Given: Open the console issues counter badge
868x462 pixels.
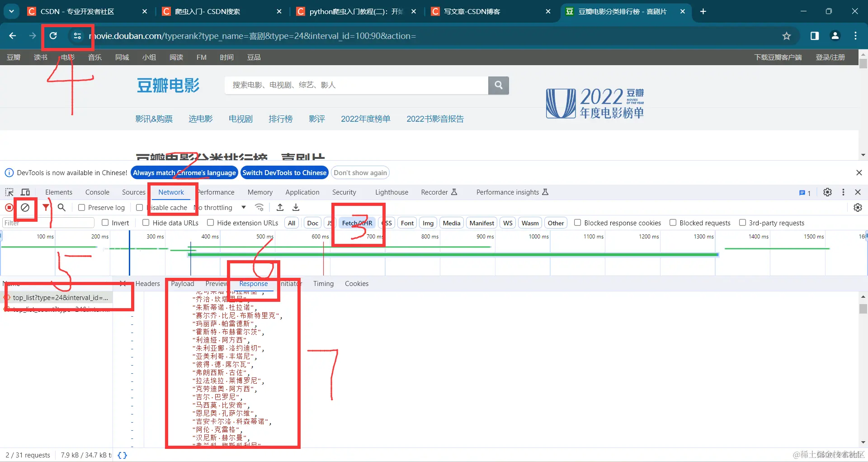Looking at the screenshot, I should pos(805,193).
